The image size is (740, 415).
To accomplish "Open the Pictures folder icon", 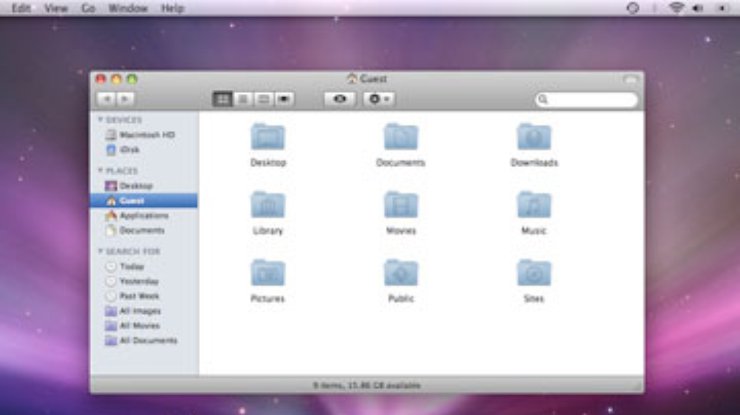I will (x=268, y=272).
